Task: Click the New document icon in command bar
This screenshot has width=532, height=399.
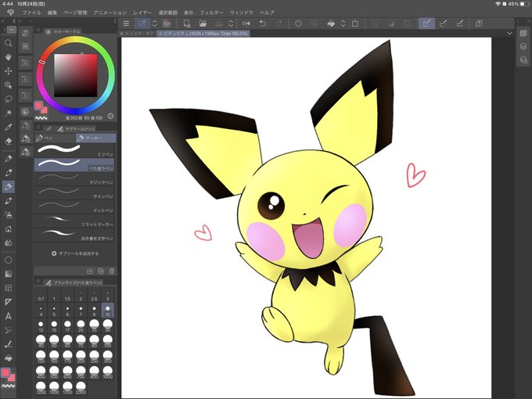Action: 187,23
